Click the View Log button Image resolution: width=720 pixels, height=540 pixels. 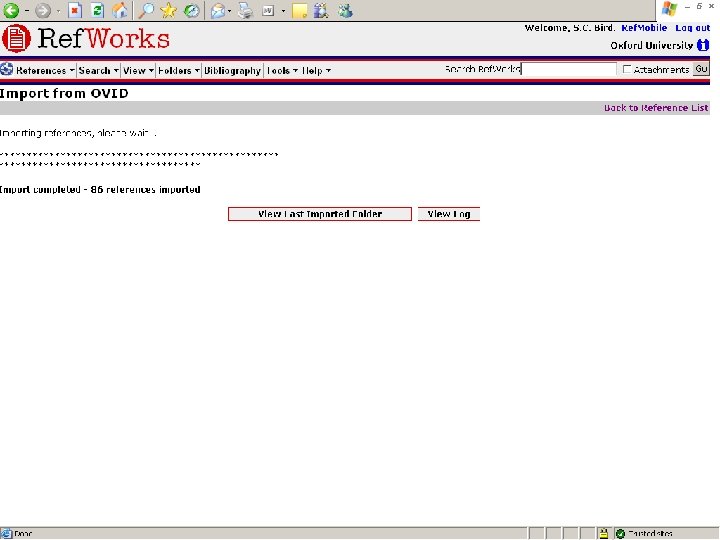pyautogui.click(x=449, y=214)
